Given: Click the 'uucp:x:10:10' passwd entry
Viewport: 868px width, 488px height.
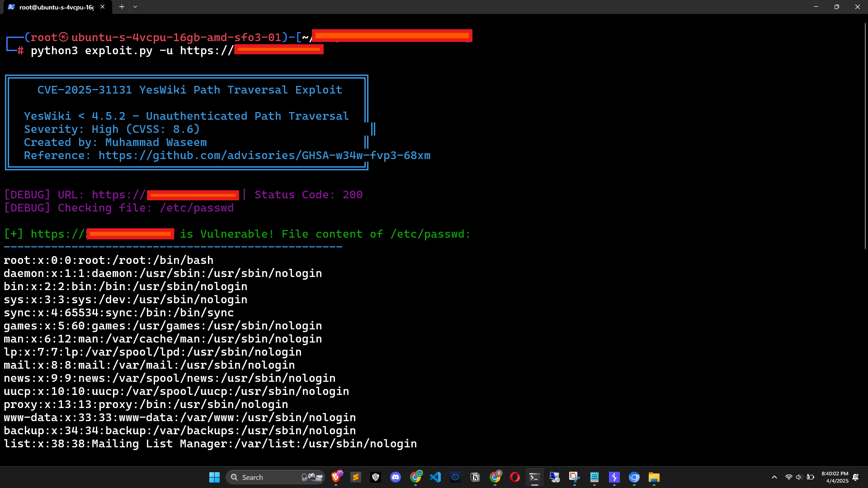Looking at the screenshot, I should point(176,391).
